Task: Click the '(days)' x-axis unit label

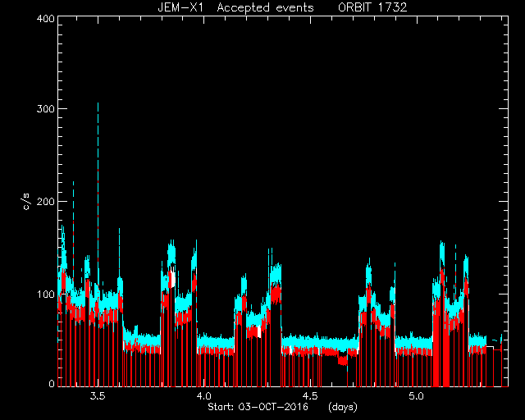Action: coord(343,407)
